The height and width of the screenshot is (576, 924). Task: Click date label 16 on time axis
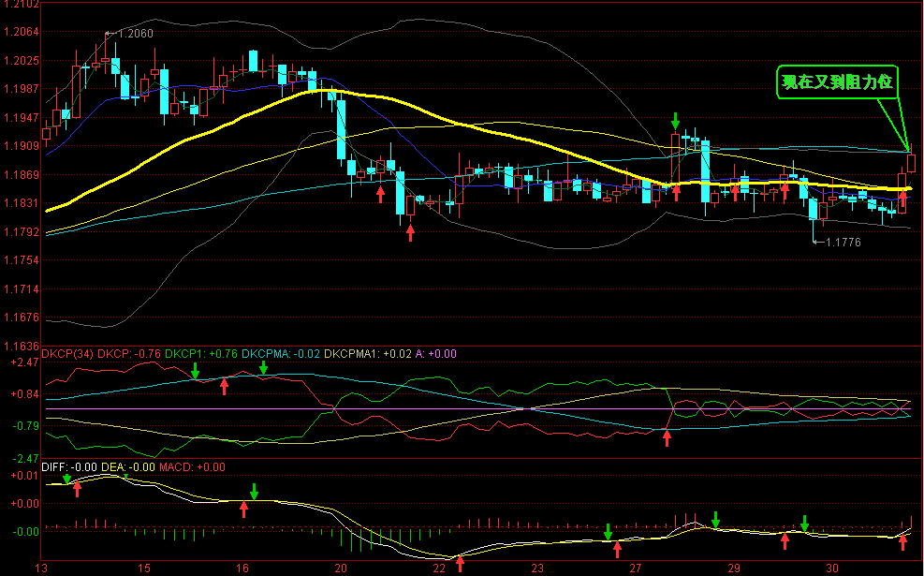(242, 569)
